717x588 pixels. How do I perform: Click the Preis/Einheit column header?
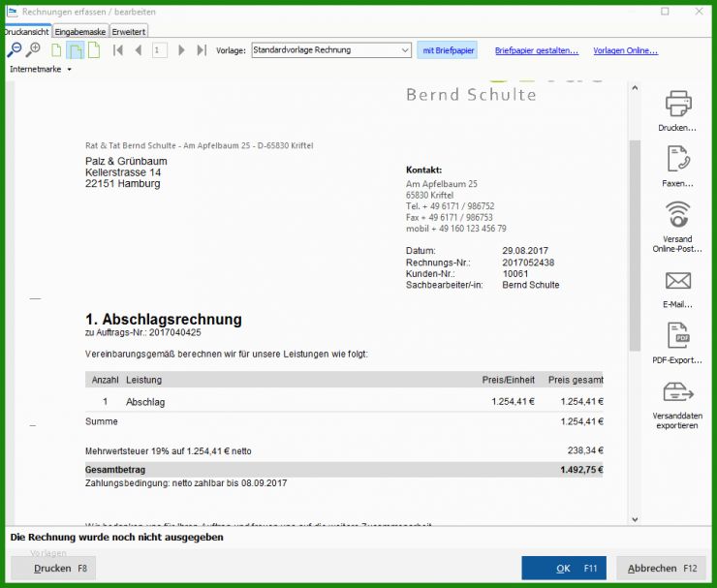(508, 380)
